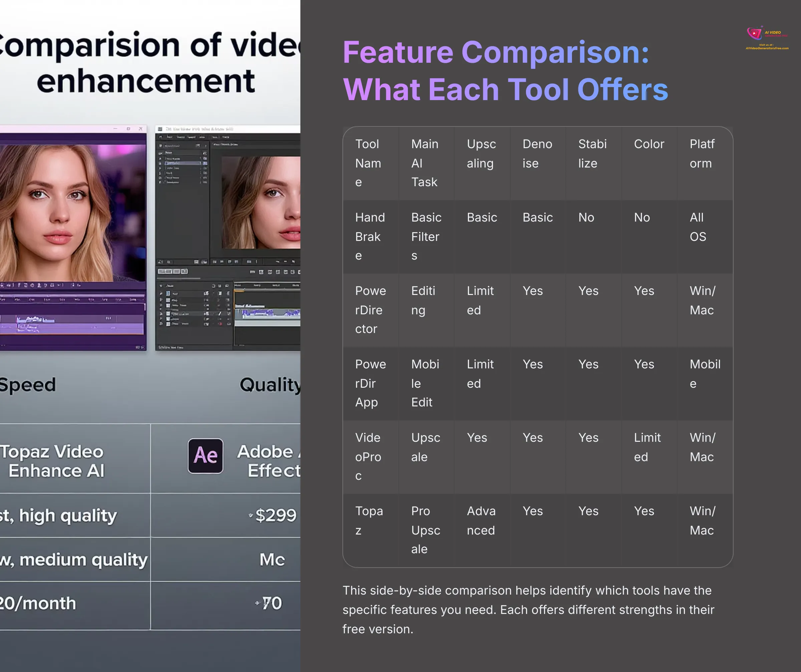Select VideoProc's 'Limited' Color cell
This screenshot has width=801, height=672.
[649, 457]
